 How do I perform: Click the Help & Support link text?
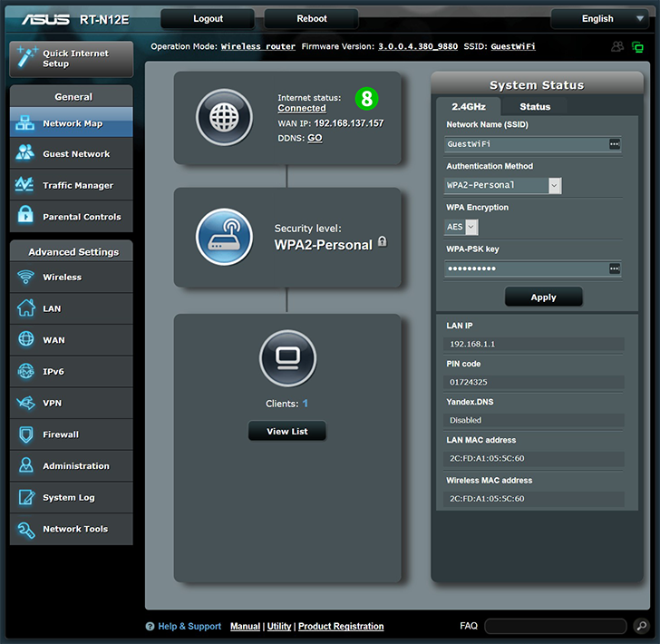tap(189, 626)
